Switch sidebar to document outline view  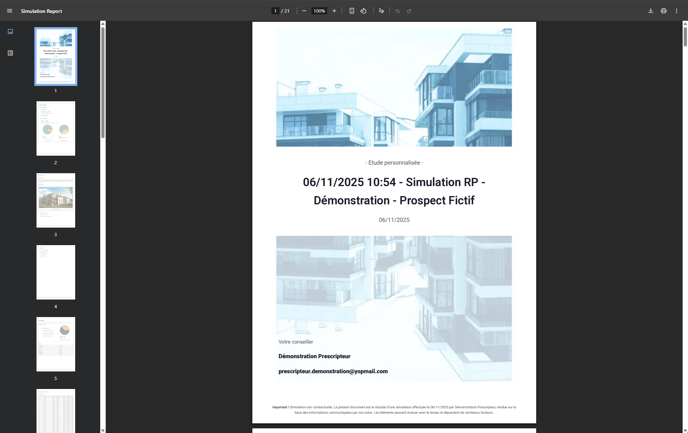click(x=10, y=53)
